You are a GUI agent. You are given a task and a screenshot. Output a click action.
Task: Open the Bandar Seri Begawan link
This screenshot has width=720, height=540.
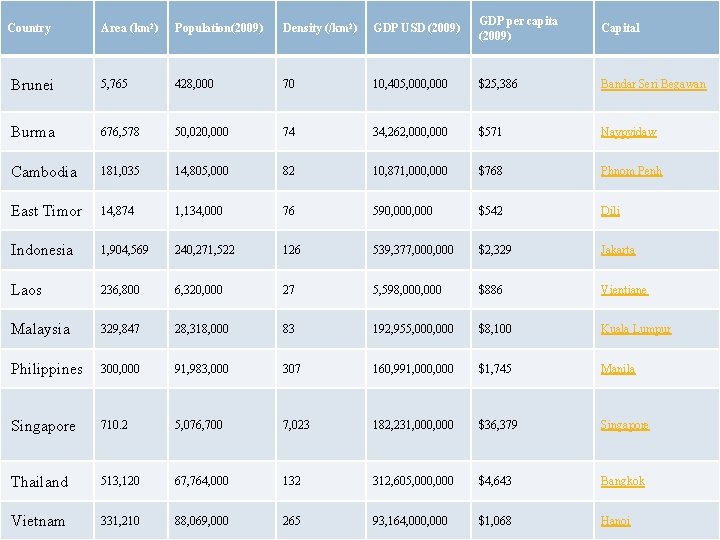coord(653,84)
